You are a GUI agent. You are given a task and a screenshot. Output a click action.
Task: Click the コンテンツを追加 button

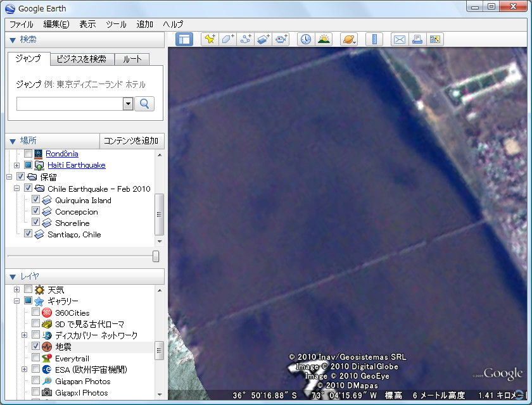(x=131, y=141)
